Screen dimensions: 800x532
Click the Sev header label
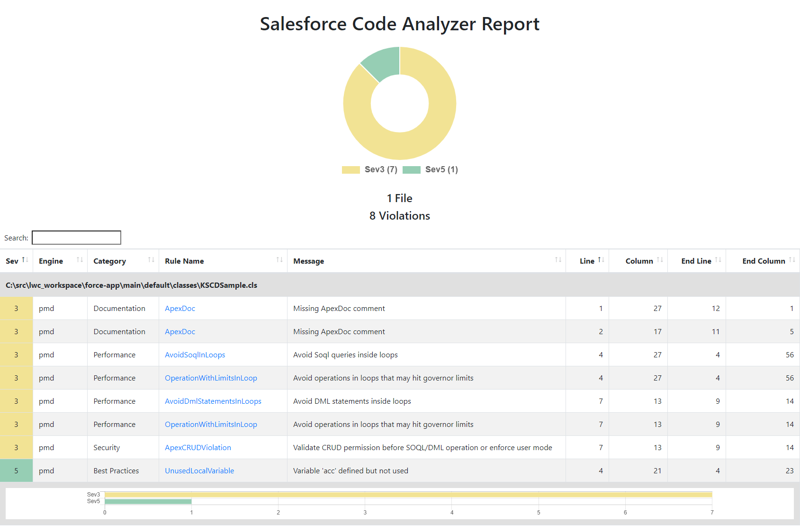pyautogui.click(x=12, y=261)
